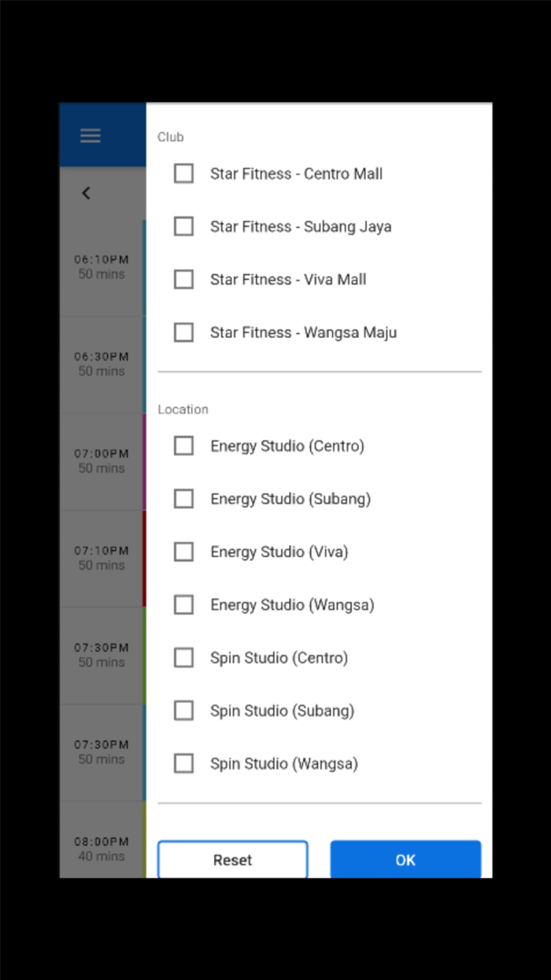Confirm filters with the OK button
Image resolution: width=551 pixels, height=980 pixels.
pyautogui.click(x=405, y=859)
